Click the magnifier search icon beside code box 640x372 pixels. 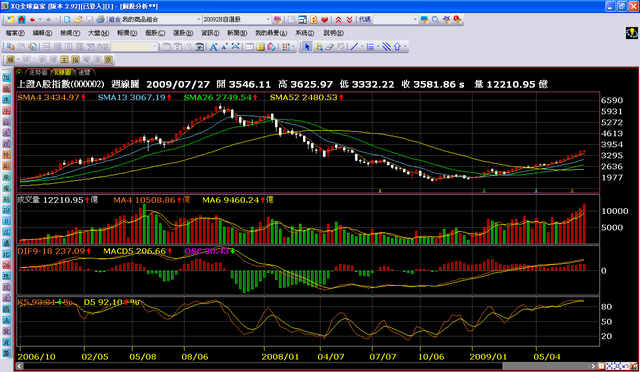436,19
